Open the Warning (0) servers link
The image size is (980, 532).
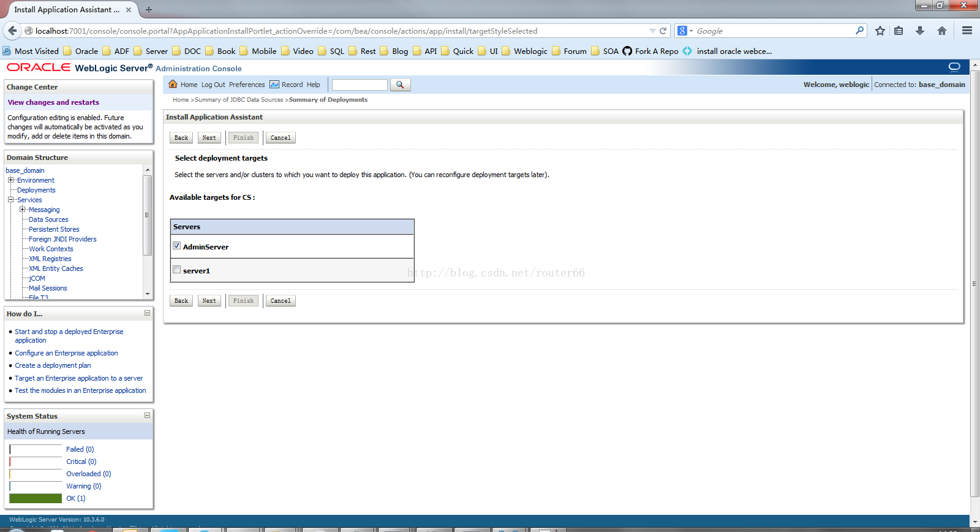coord(84,486)
